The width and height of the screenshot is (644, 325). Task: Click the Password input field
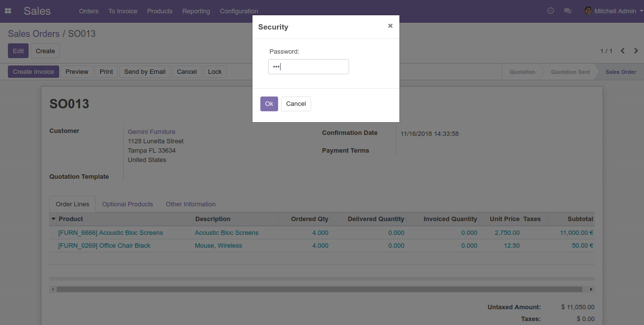(309, 67)
